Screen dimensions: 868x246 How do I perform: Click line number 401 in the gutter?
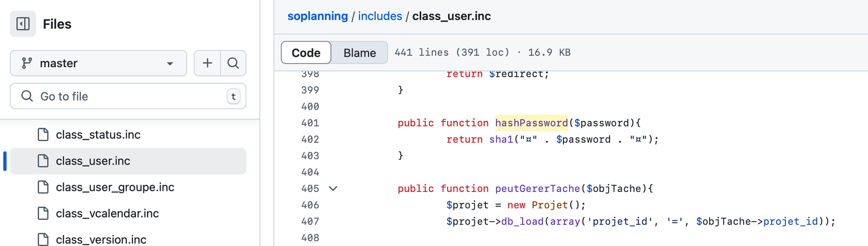[x=310, y=123]
